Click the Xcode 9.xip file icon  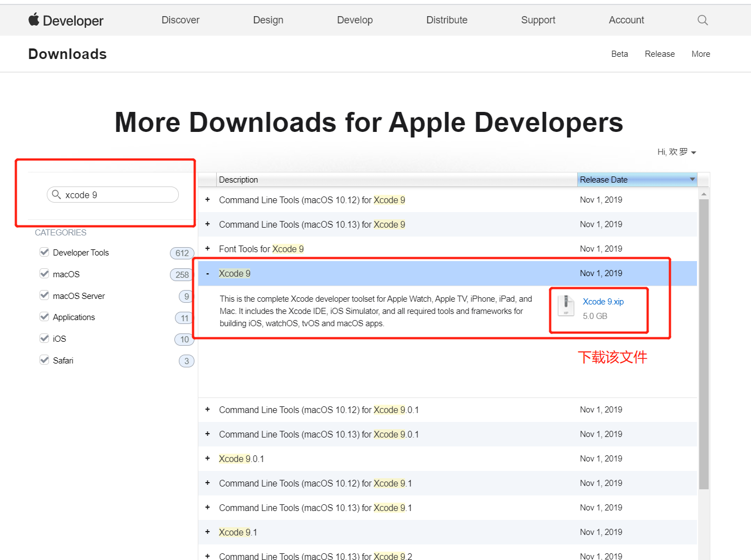pos(565,305)
